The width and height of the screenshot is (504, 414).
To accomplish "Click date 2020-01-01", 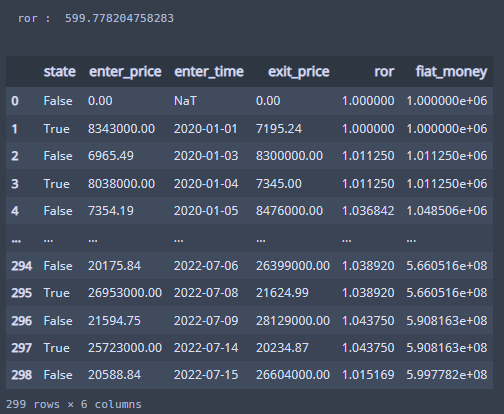I will [x=206, y=129].
